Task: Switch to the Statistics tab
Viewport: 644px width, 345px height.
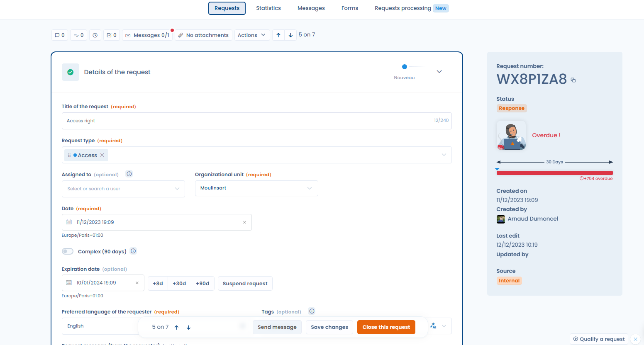Action: pyautogui.click(x=268, y=8)
